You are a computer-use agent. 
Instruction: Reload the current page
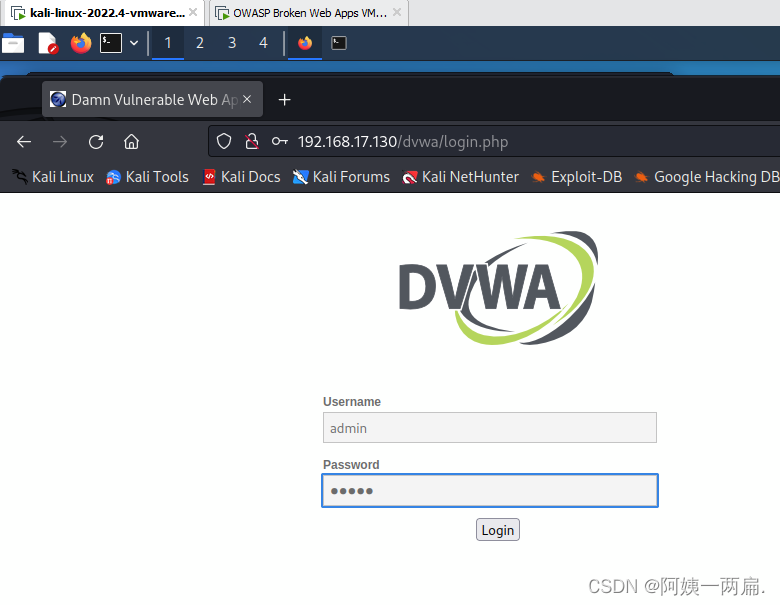(96, 142)
